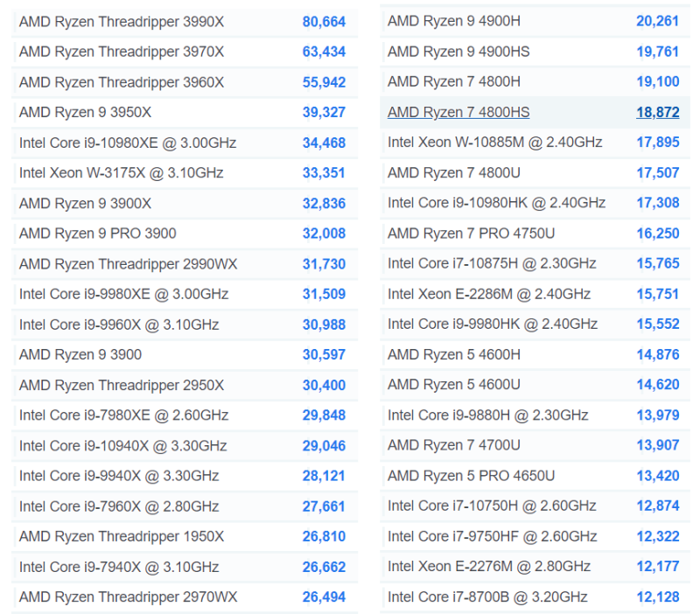Open Intel Xeon E-2276M @ 2.80GHz
Screen dimensions: 700x614
pos(489,567)
